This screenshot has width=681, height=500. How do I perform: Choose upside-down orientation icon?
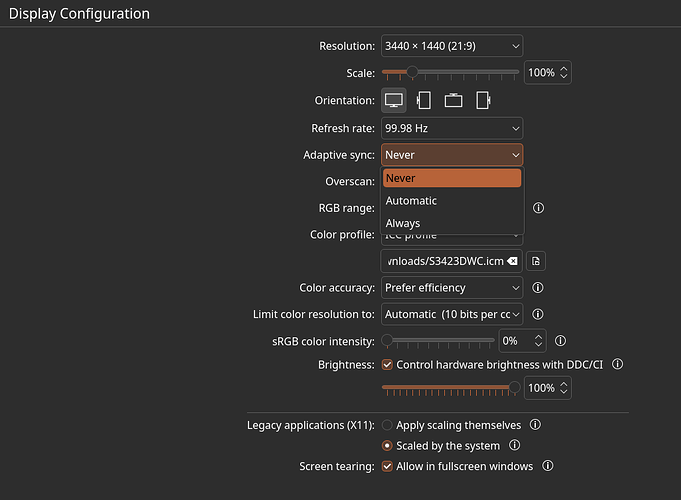(453, 100)
